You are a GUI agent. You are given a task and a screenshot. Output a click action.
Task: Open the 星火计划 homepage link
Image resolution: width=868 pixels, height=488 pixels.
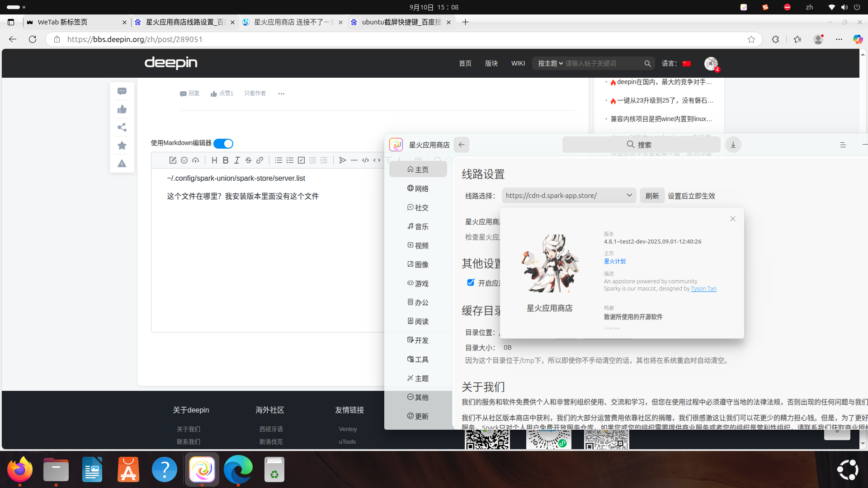[x=615, y=261]
